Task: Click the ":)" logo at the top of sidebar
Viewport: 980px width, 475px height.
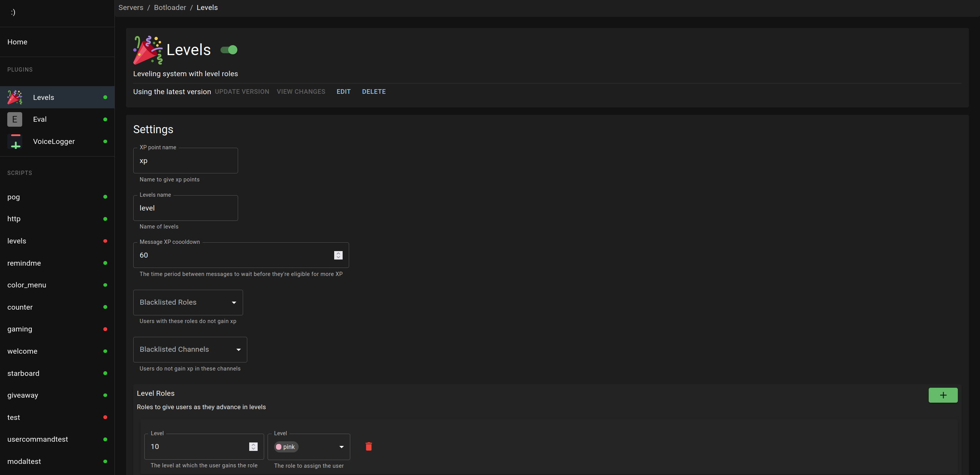Action: click(13, 12)
